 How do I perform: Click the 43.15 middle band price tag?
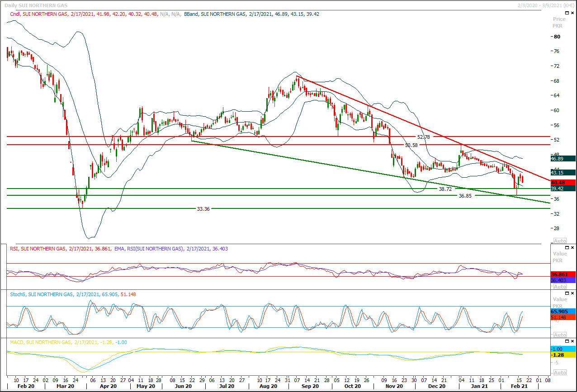(x=563, y=173)
